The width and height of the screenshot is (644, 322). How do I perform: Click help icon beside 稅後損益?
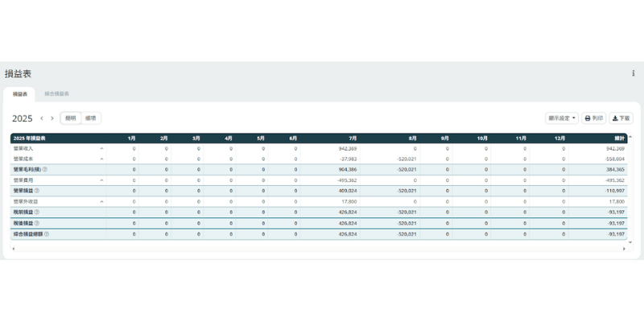pos(36,223)
